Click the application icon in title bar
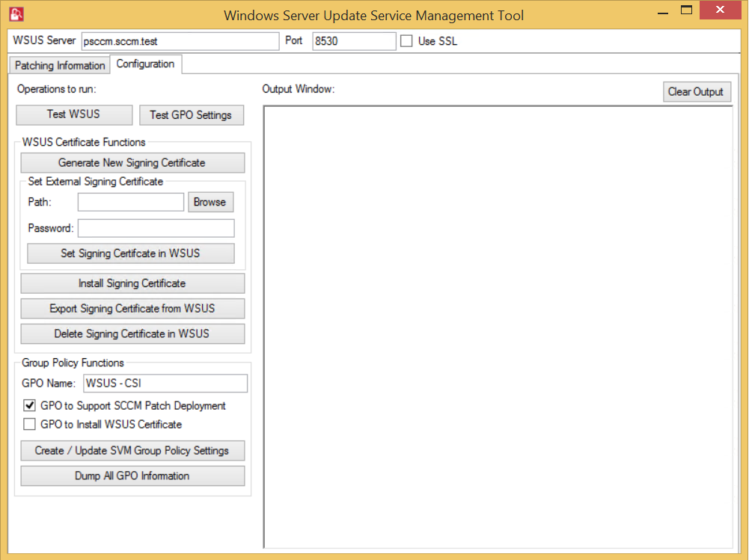 pos(16,14)
